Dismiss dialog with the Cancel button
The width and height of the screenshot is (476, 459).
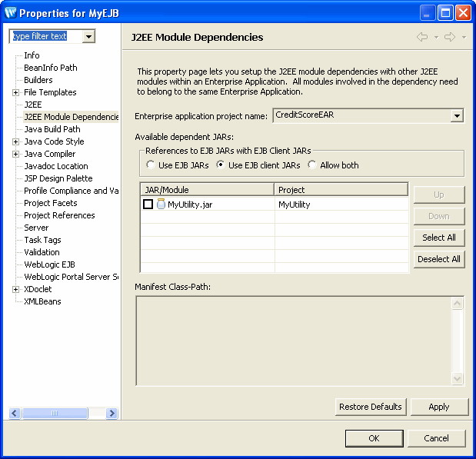point(436,438)
